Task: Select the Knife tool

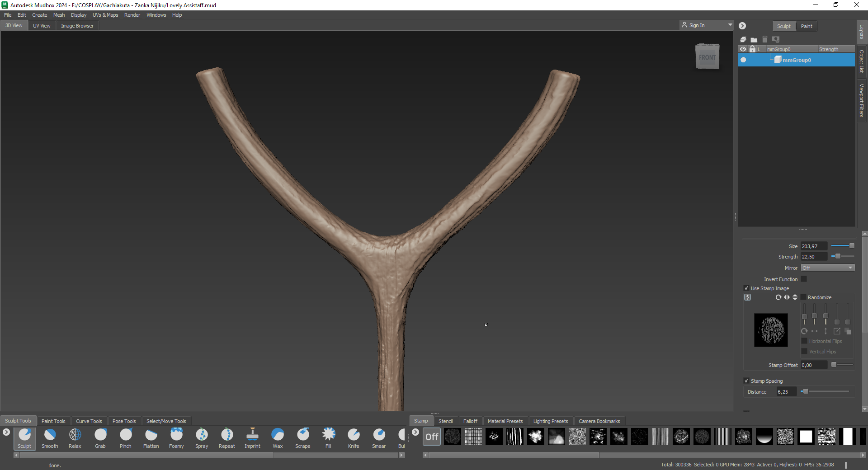Action: 354,435
